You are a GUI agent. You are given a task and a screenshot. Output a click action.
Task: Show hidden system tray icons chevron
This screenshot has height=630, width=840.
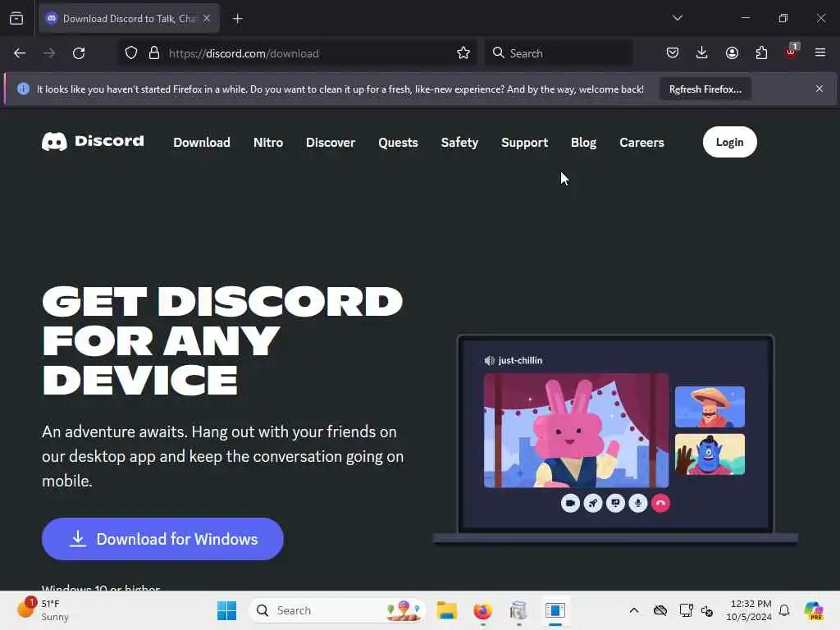[634, 610]
